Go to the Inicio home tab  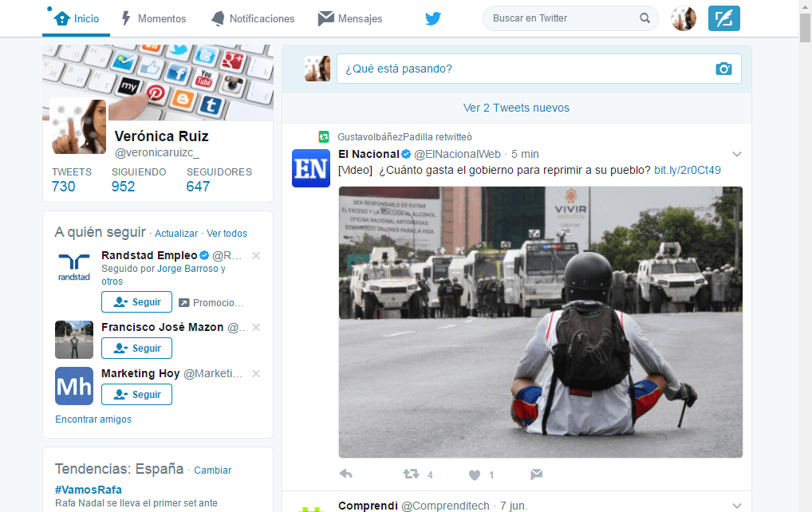pyautogui.click(x=76, y=18)
